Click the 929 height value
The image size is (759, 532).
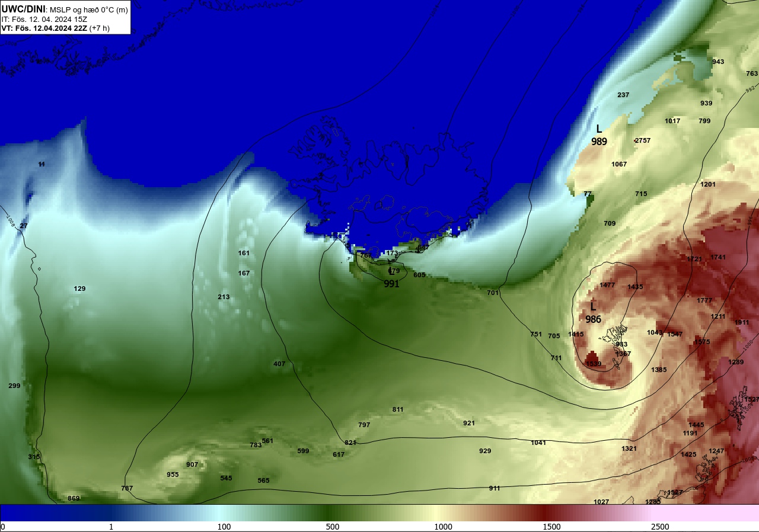(x=485, y=451)
